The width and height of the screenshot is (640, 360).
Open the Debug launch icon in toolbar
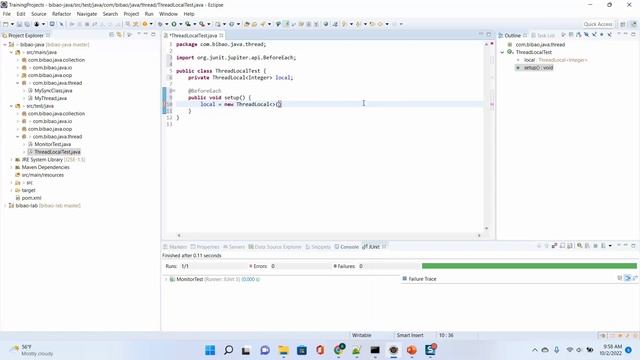coord(160,24)
